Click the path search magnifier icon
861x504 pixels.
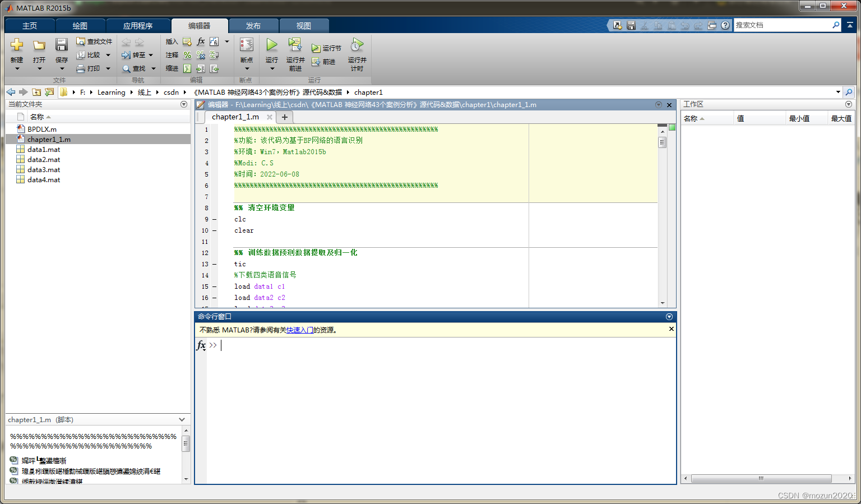click(x=849, y=92)
